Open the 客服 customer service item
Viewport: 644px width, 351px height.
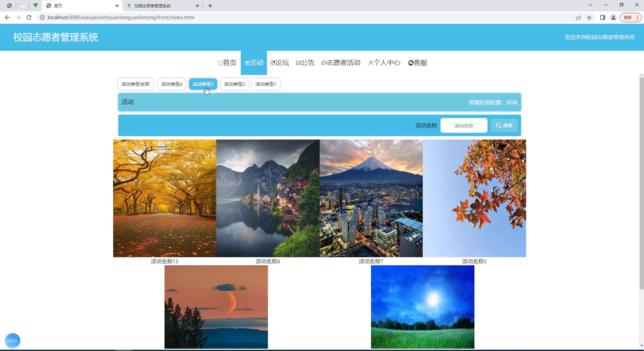tap(418, 63)
